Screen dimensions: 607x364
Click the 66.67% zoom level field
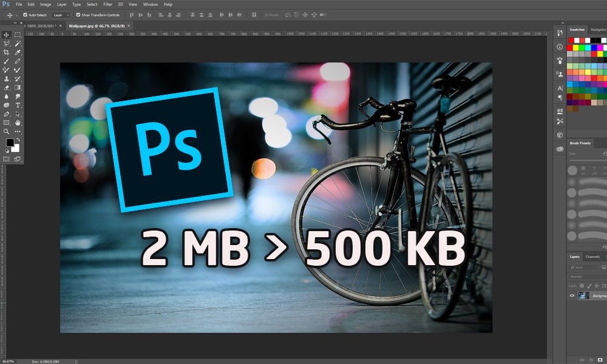coord(8,362)
